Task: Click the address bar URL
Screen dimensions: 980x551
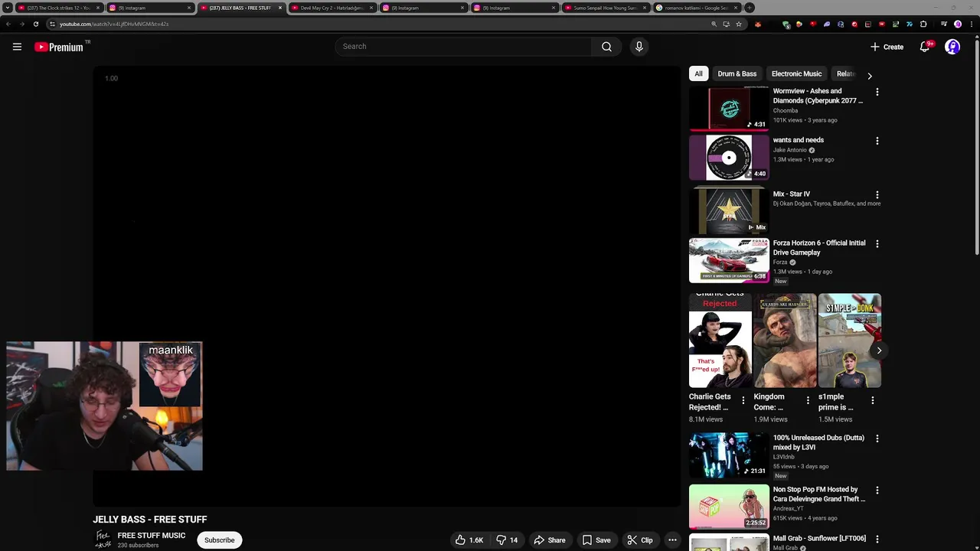Action: 115,24
